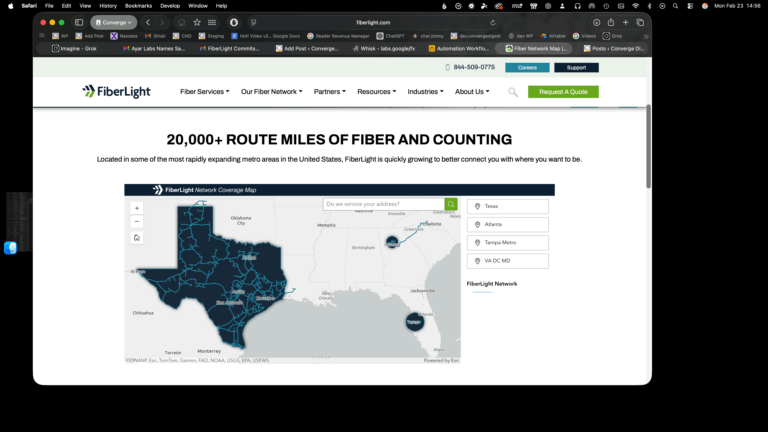Open the Develop menu in menu bar

point(170,6)
